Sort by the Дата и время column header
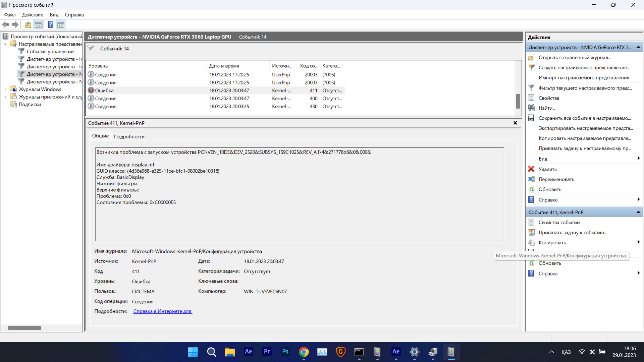This screenshot has width=644, height=362. pos(238,66)
